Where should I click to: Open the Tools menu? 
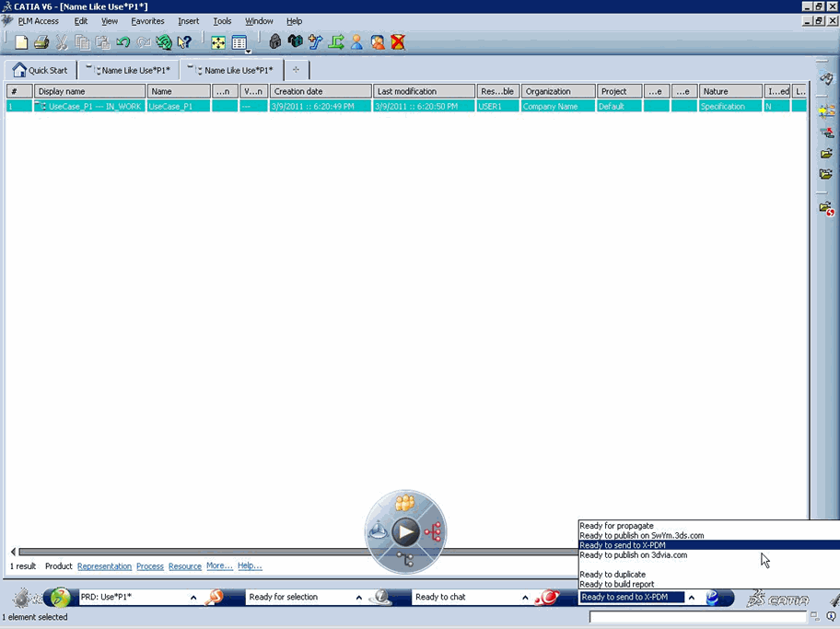[222, 21]
